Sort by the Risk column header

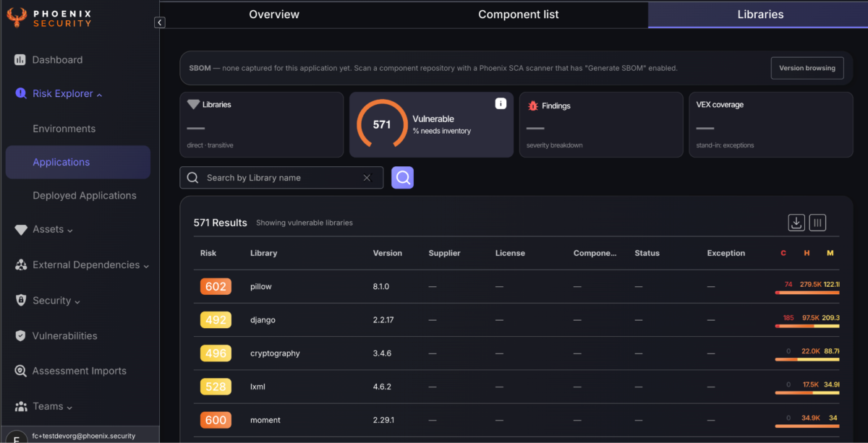[208, 254]
